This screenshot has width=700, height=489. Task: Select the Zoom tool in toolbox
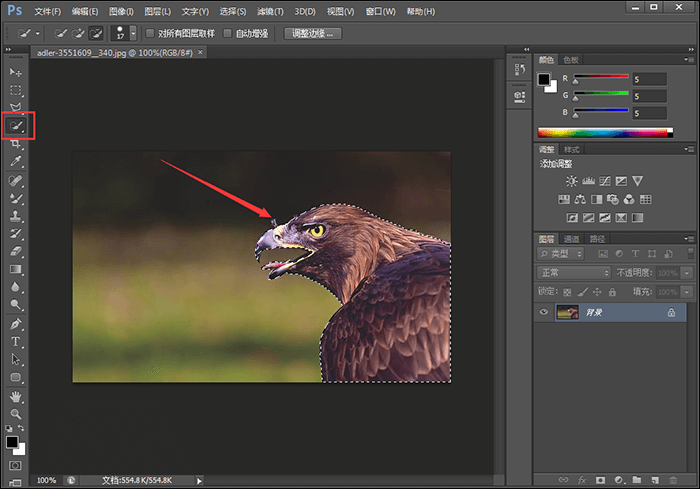click(x=16, y=414)
